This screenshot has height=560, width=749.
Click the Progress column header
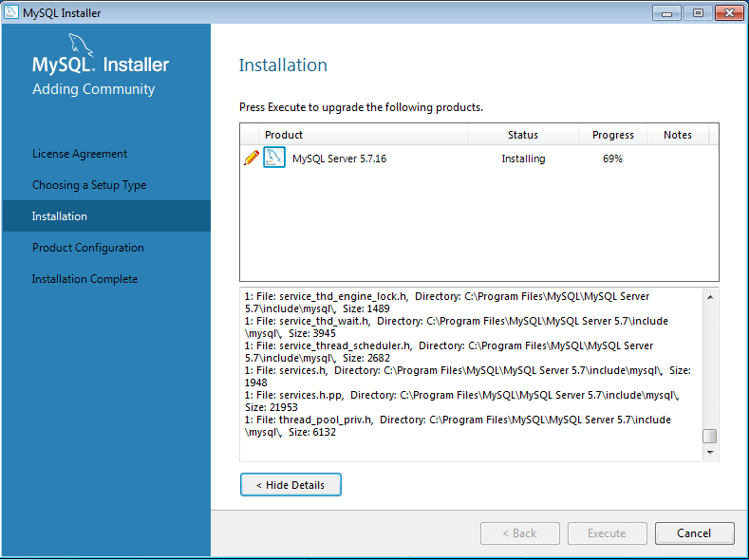[x=613, y=135]
